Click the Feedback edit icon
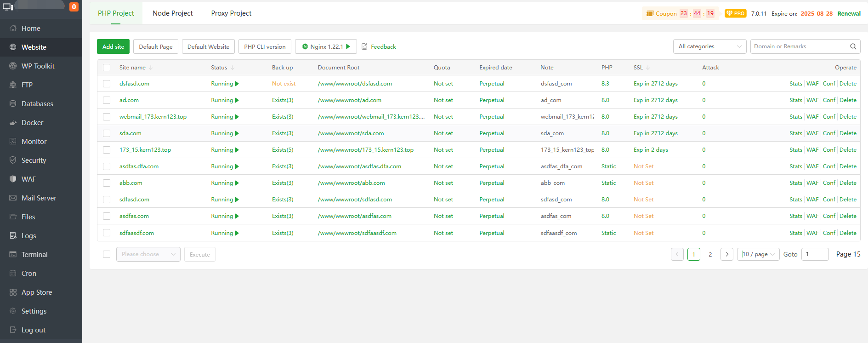 click(x=364, y=46)
